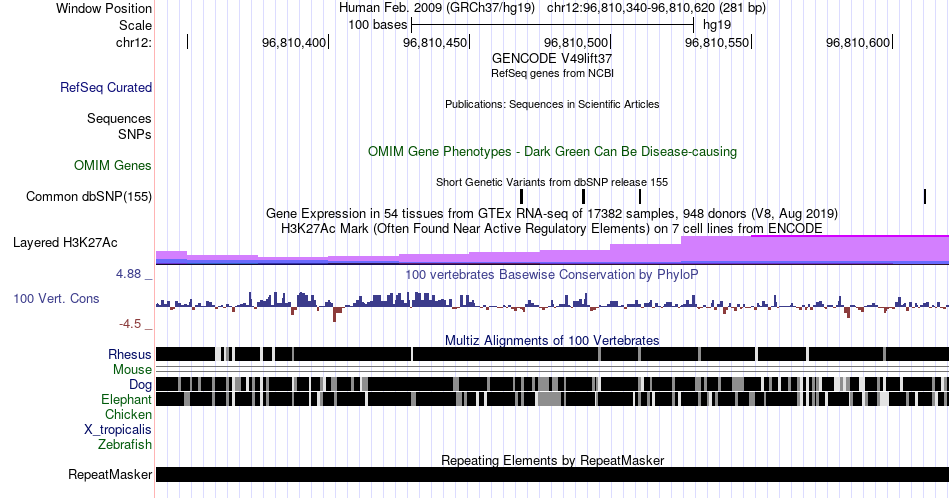Click the GENCODE V49lift37 track title

pos(552,59)
